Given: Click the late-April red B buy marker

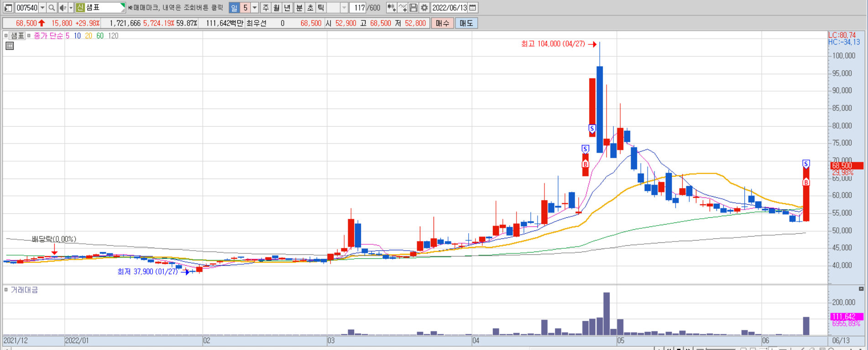Looking at the screenshot, I should [585, 164].
